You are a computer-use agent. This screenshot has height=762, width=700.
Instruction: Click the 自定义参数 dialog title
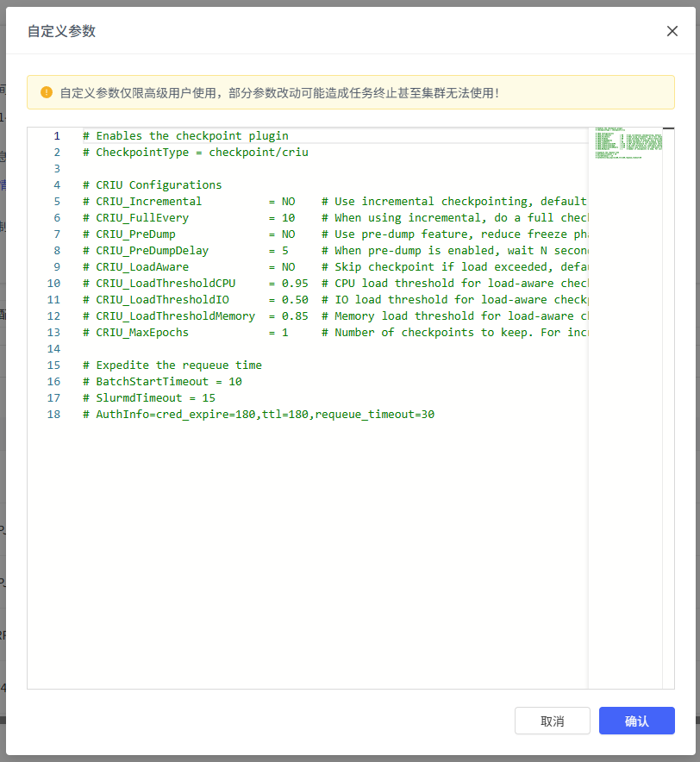click(61, 31)
